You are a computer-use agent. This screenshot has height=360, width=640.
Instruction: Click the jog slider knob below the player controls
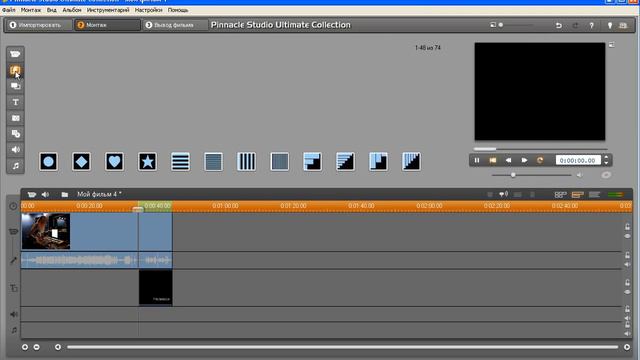click(x=513, y=175)
